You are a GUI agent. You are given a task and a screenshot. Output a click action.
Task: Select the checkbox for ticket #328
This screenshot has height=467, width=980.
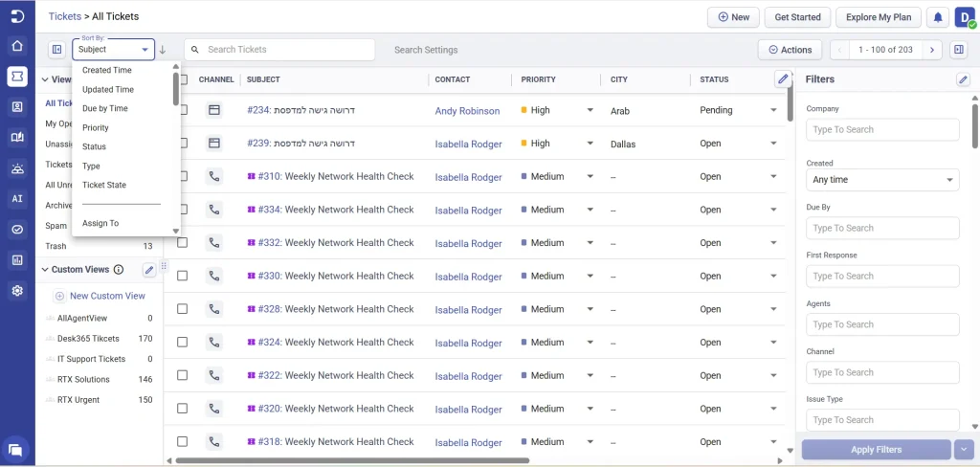[x=183, y=309]
